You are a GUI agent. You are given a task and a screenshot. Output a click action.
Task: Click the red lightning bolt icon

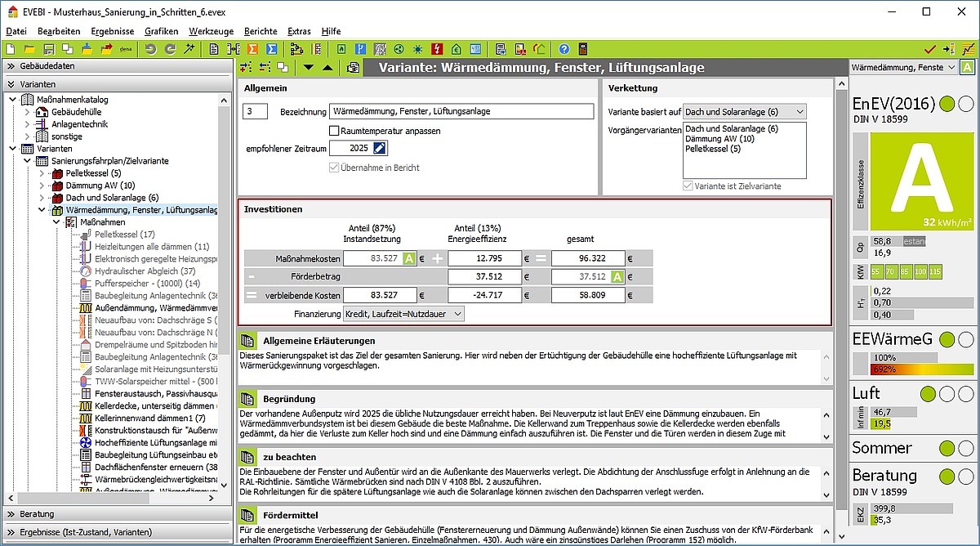437,49
